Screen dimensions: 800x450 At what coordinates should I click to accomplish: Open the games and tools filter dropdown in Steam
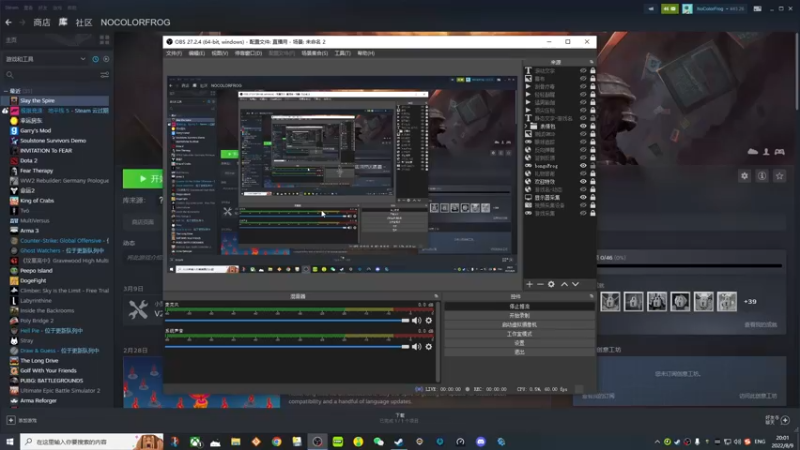(45, 59)
